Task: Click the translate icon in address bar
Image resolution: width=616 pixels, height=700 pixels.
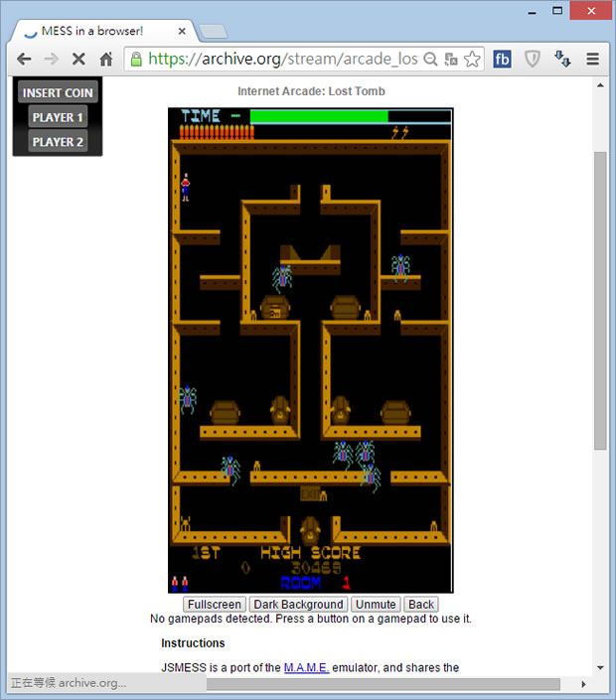Action: [x=451, y=60]
